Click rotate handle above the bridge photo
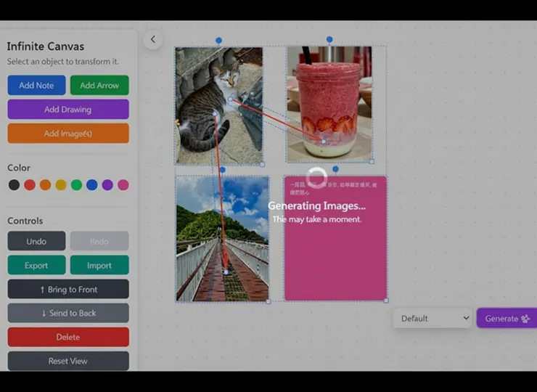537x392 pixels. point(223,170)
